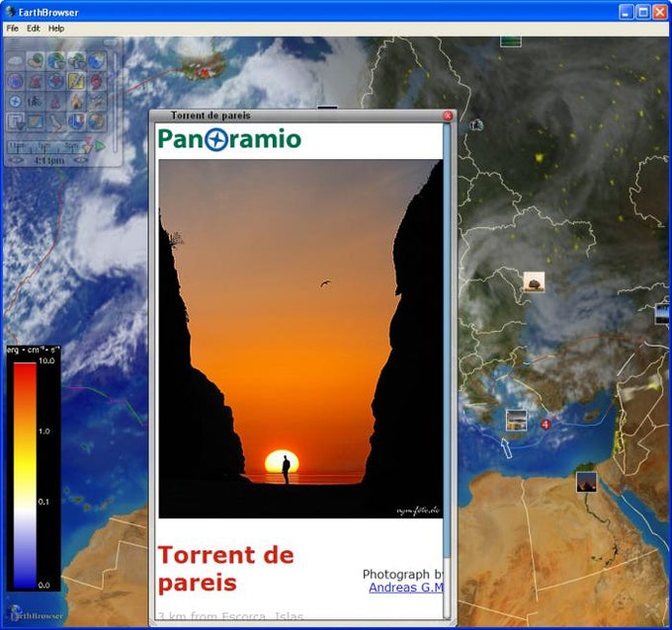Minimize the EarthBrowser window
The width and height of the screenshot is (672, 630).
[627, 12]
